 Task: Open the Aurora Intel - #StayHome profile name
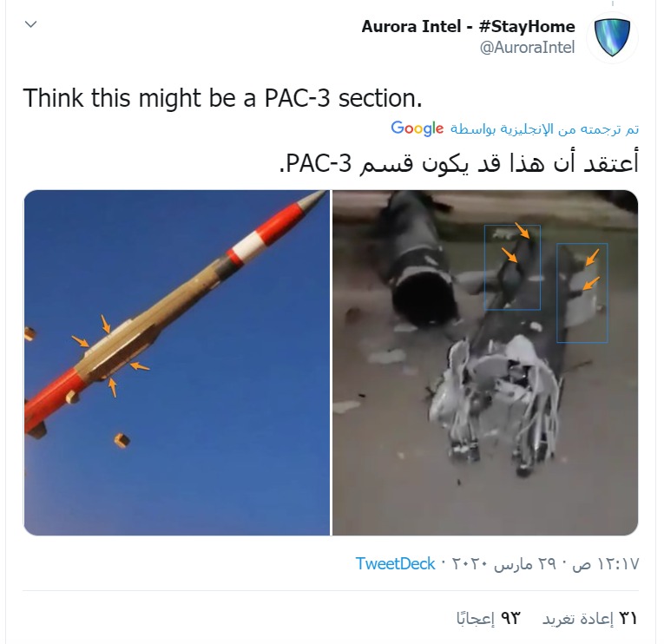[468, 26]
